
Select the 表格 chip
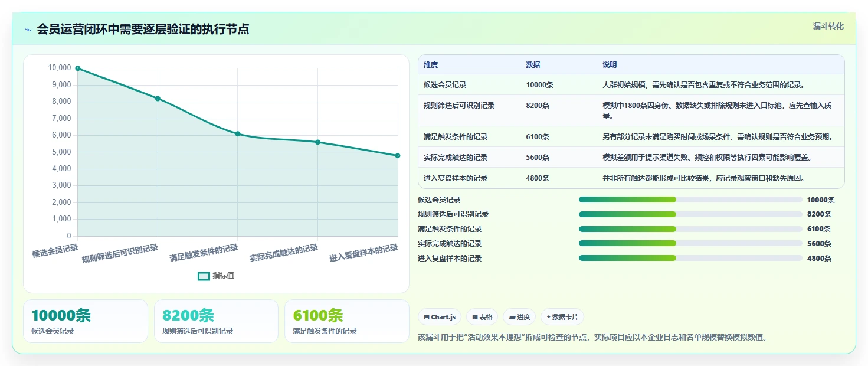tap(482, 317)
